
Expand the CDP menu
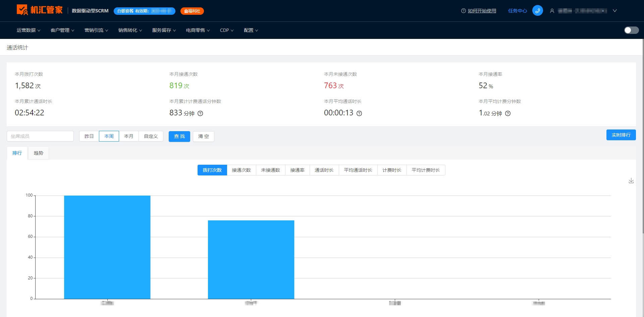coord(227,30)
